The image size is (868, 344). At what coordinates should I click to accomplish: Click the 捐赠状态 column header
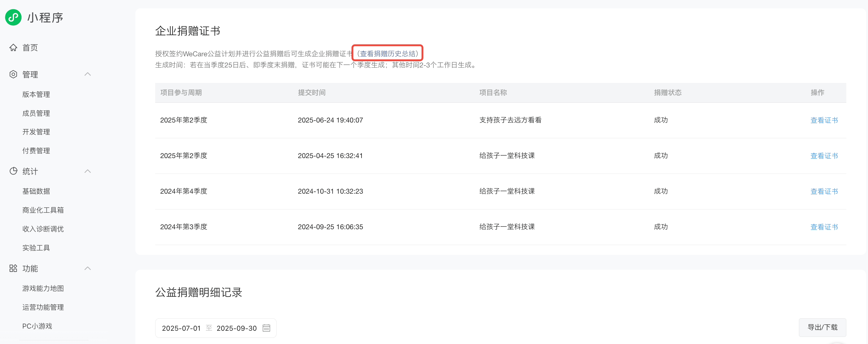[668, 92]
